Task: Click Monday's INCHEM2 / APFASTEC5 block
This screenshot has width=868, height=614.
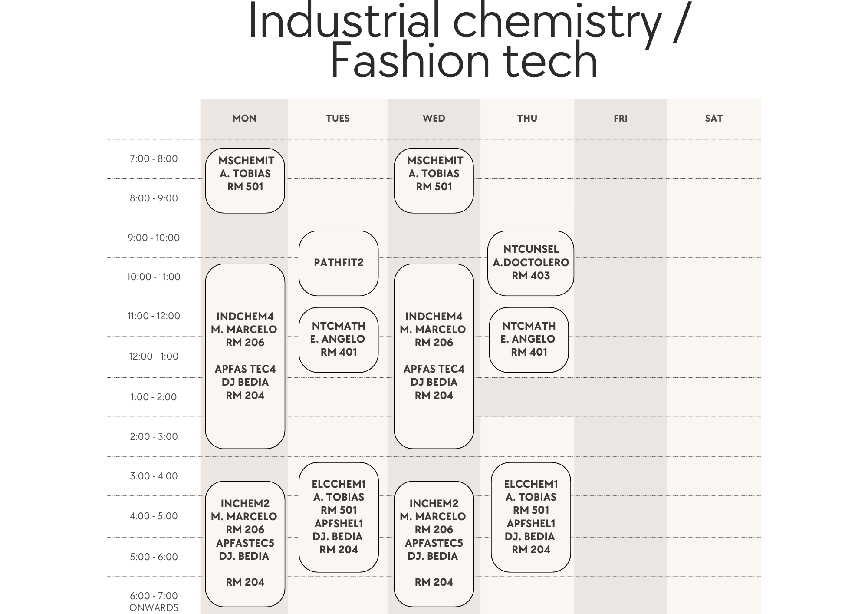Action: point(245,543)
